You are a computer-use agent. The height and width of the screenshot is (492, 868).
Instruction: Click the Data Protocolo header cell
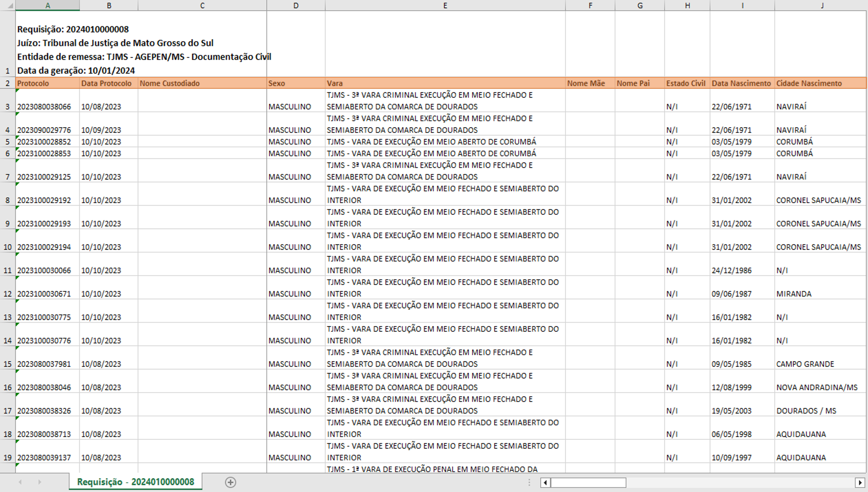109,83
